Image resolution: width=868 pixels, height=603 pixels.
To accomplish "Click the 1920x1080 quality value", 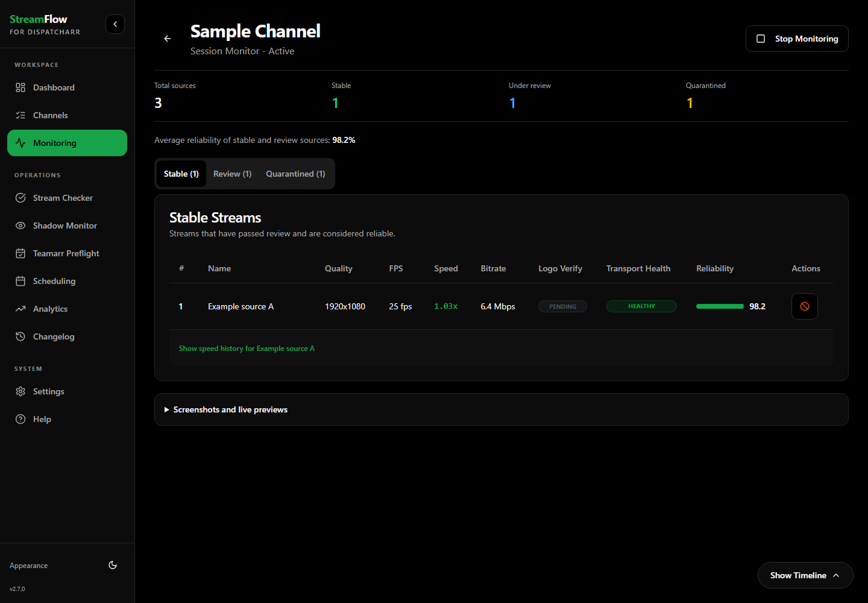I will pyautogui.click(x=345, y=306).
